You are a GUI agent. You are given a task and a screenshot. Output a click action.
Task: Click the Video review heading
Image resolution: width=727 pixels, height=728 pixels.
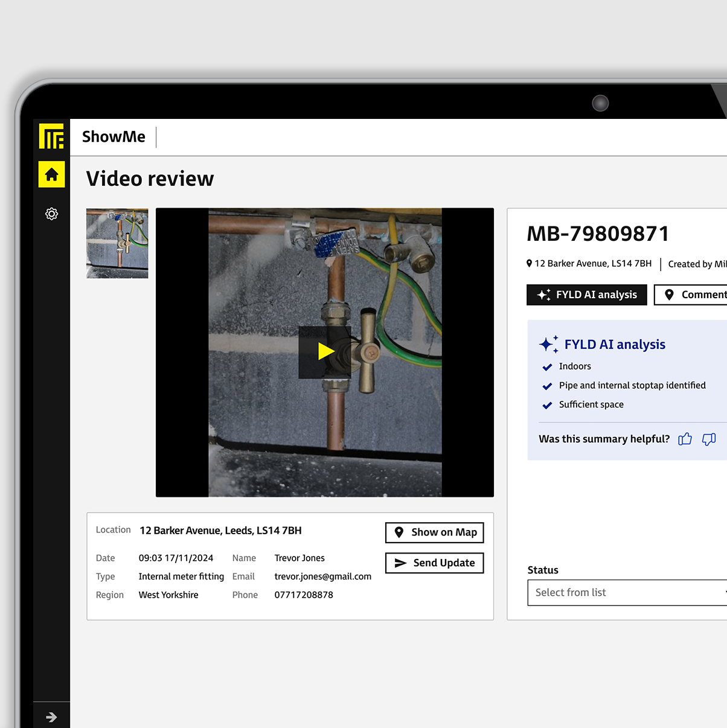coord(150,179)
